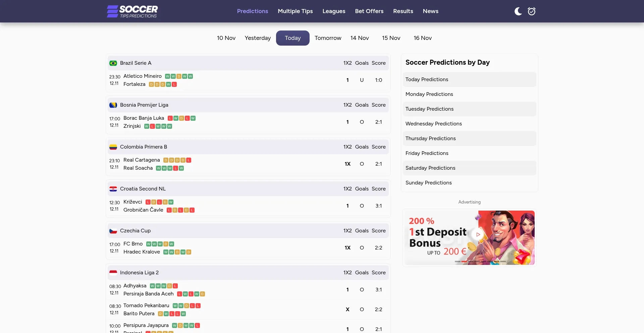Image resolution: width=644 pixels, height=333 pixels.
Task: Click the Soccer Tips Predictions logo
Action: pyautogui.click(x=132, y=11)
